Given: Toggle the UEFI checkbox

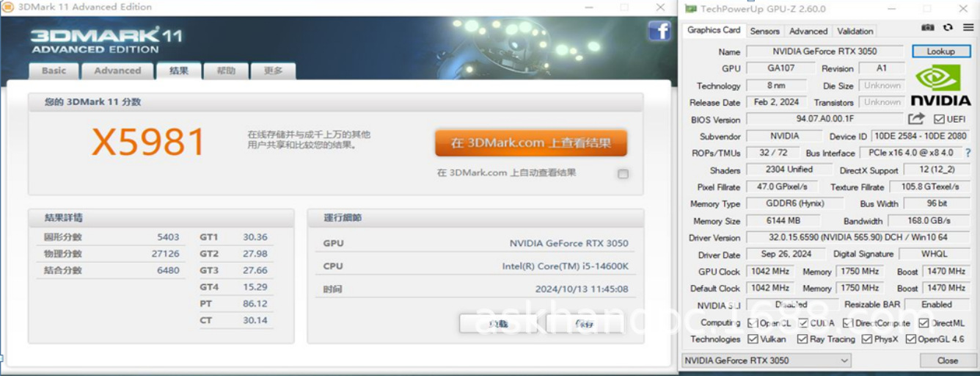Looking at the screenshot, I should [938, 119].
